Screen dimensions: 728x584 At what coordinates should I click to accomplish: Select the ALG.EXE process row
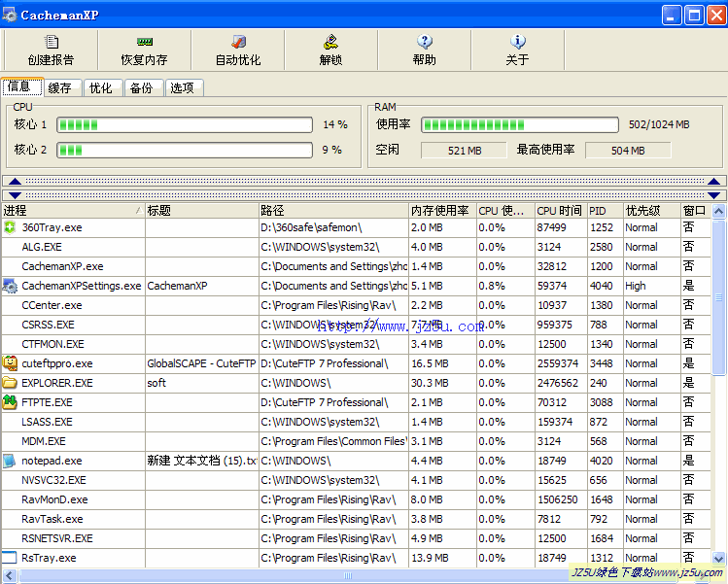tap(356, 247)
